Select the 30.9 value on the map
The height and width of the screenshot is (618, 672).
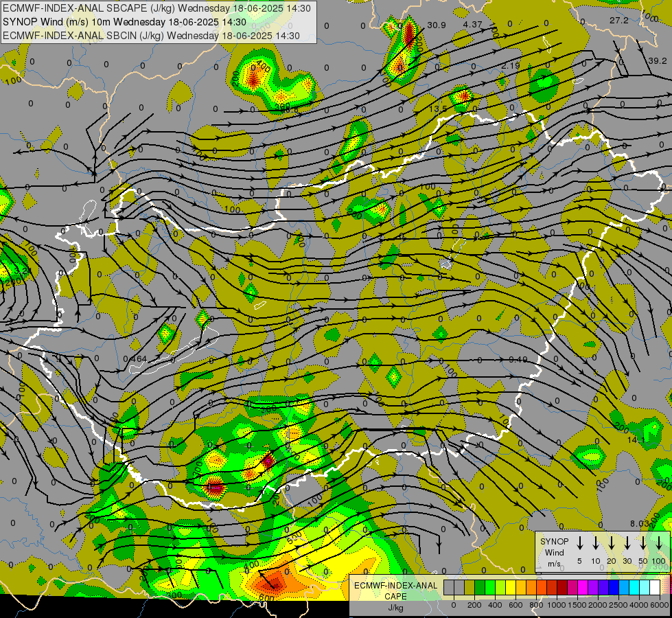(x=437, y=25)
